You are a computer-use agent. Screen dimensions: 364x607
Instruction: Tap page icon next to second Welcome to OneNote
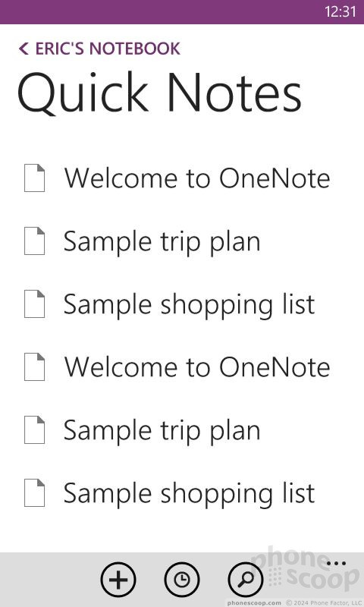click(34, 366)
